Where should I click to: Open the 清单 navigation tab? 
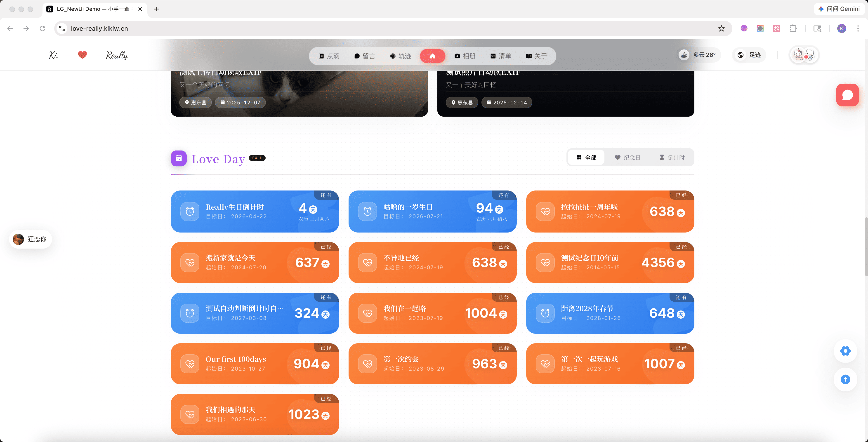pos(501,56)
